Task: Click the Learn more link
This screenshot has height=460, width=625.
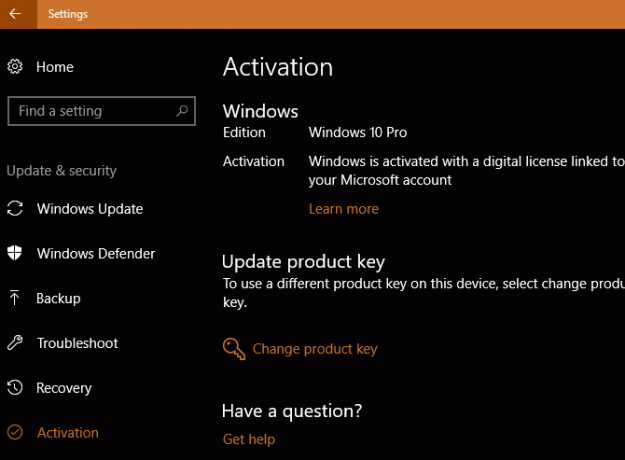Action: (x=344, y=209)
